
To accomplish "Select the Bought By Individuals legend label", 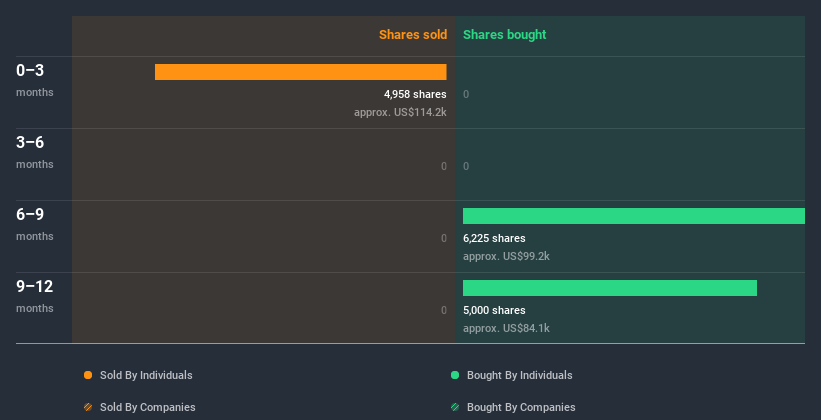I will click(x=519, y=375).
